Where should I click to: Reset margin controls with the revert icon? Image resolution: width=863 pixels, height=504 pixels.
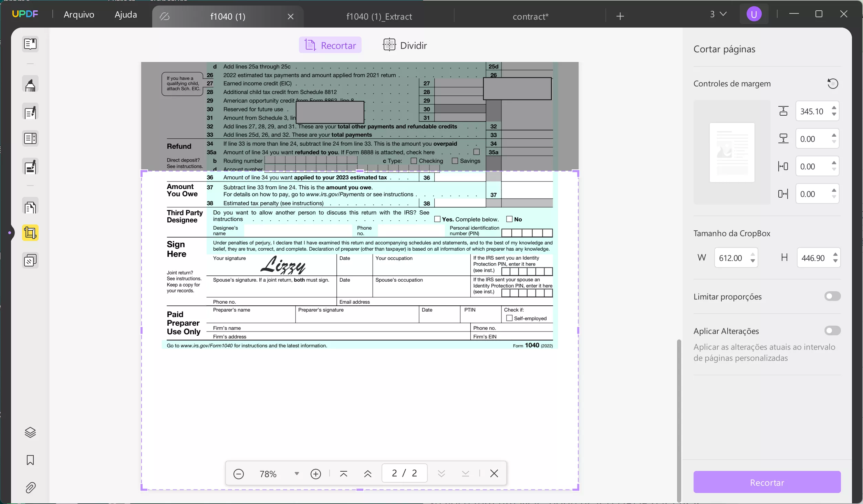[x=833, y=84]
